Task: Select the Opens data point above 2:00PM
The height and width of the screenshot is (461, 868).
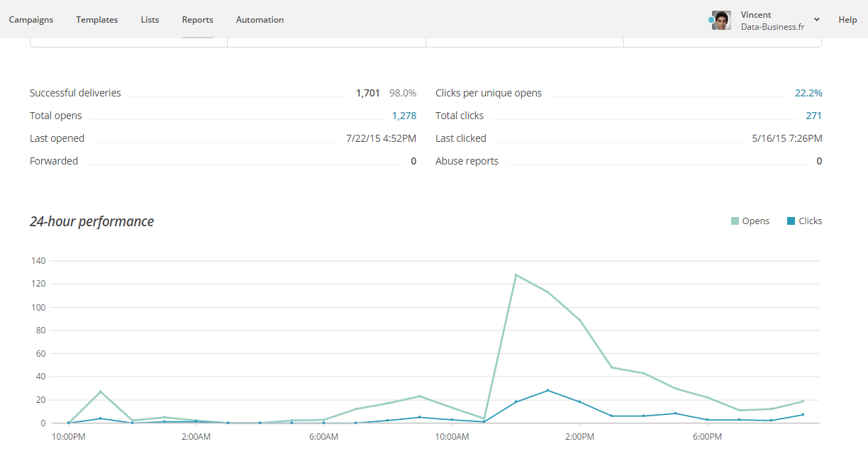Action: [x=580, y=321]
